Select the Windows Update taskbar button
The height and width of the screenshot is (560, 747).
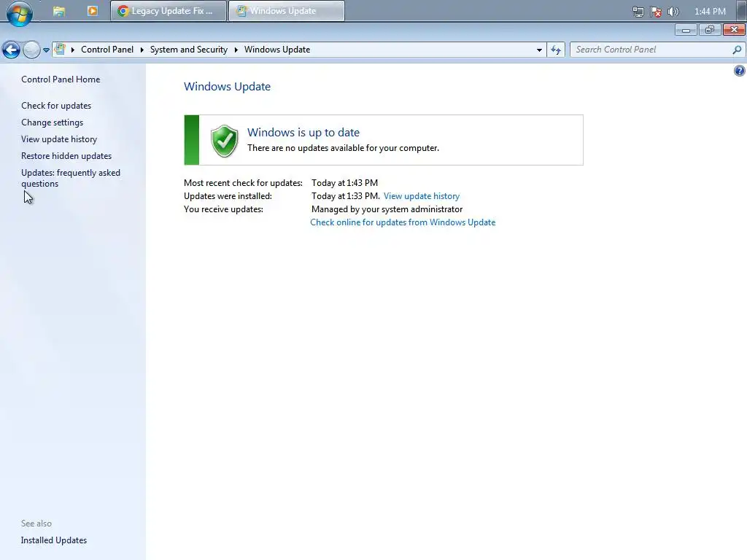point(286,11)
